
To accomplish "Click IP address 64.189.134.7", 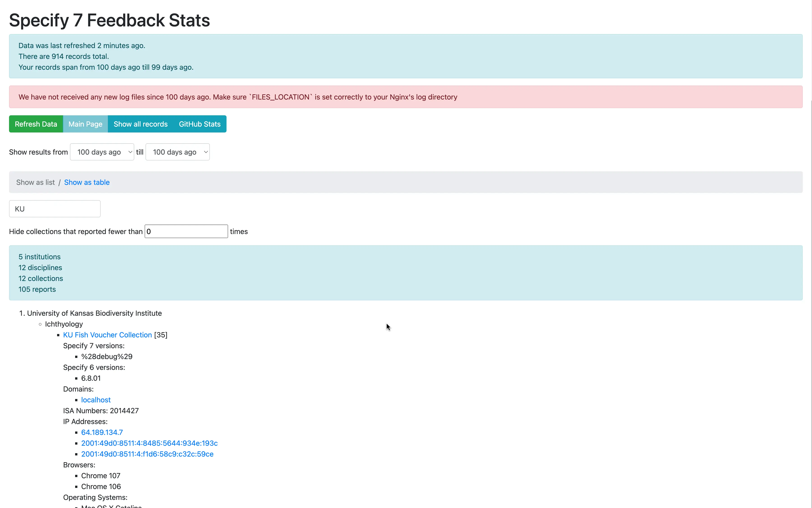I will pos(102,432).
